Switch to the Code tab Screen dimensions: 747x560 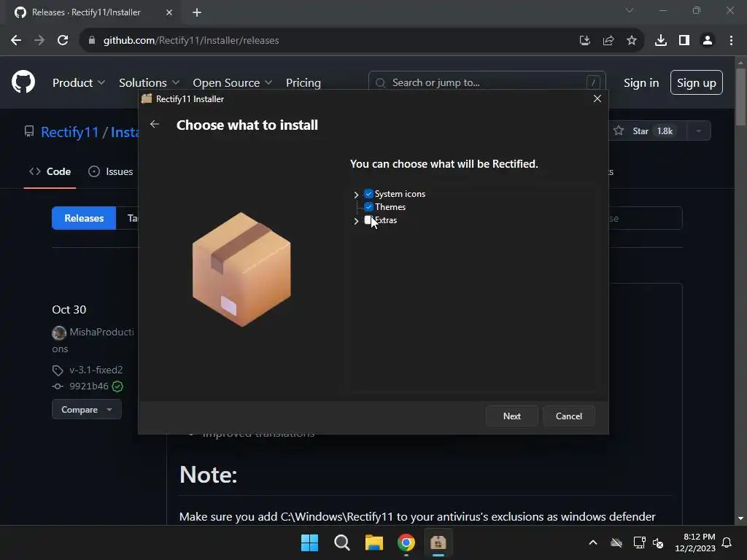click(50, 171)
